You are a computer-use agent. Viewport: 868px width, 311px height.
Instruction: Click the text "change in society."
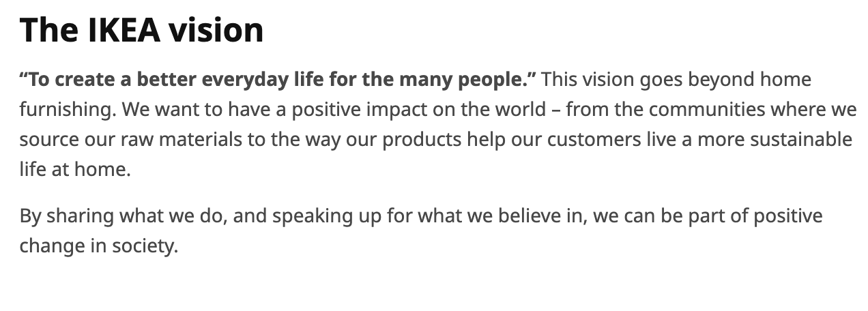coord(98,246)
